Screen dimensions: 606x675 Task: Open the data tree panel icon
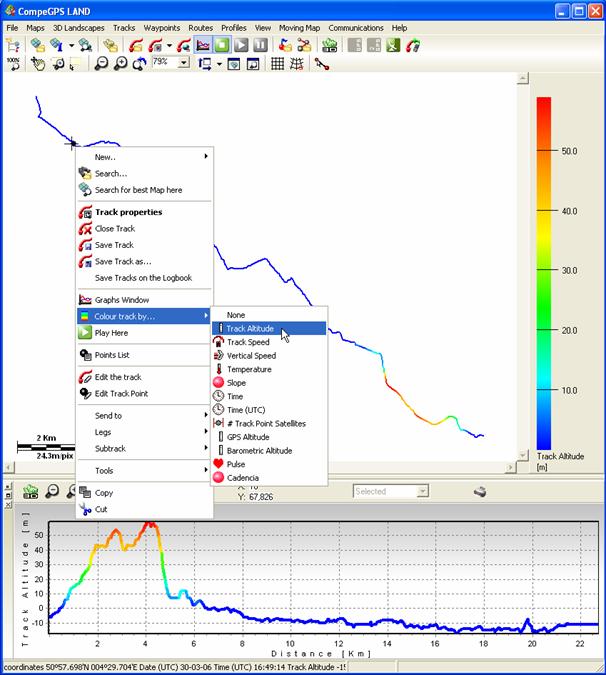tap(13, 45)
